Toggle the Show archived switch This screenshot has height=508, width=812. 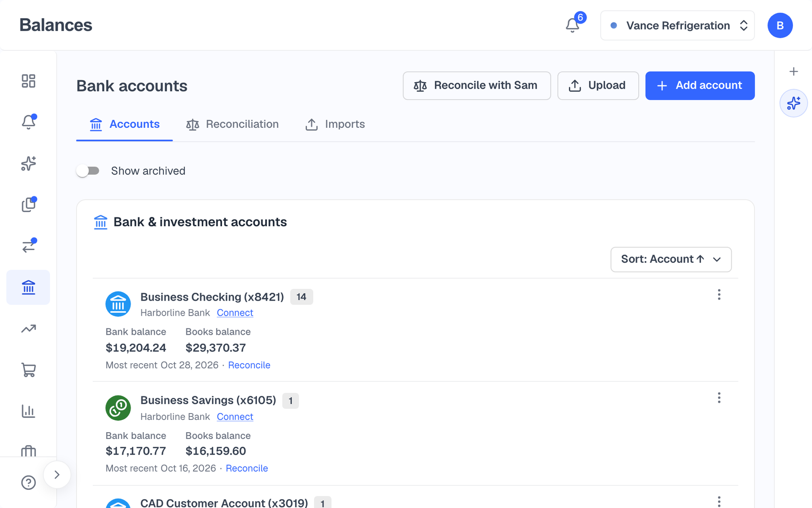pos(88,171)
